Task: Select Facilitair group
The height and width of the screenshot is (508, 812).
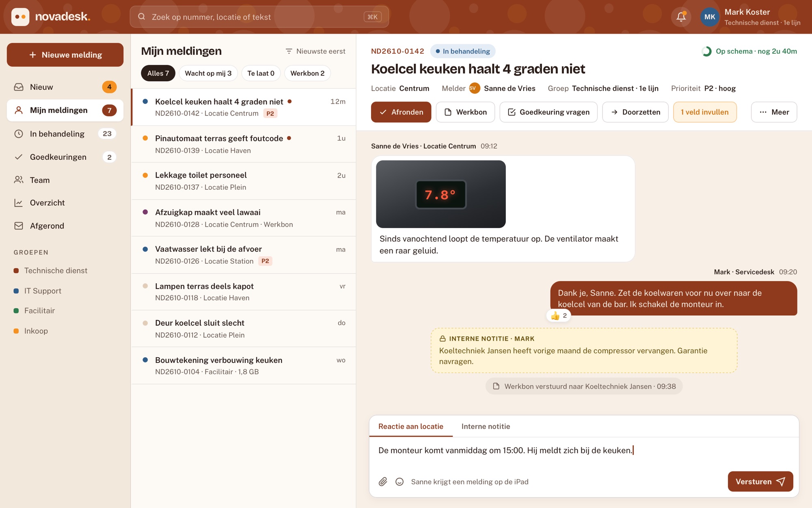Action: tap(34, 311)
